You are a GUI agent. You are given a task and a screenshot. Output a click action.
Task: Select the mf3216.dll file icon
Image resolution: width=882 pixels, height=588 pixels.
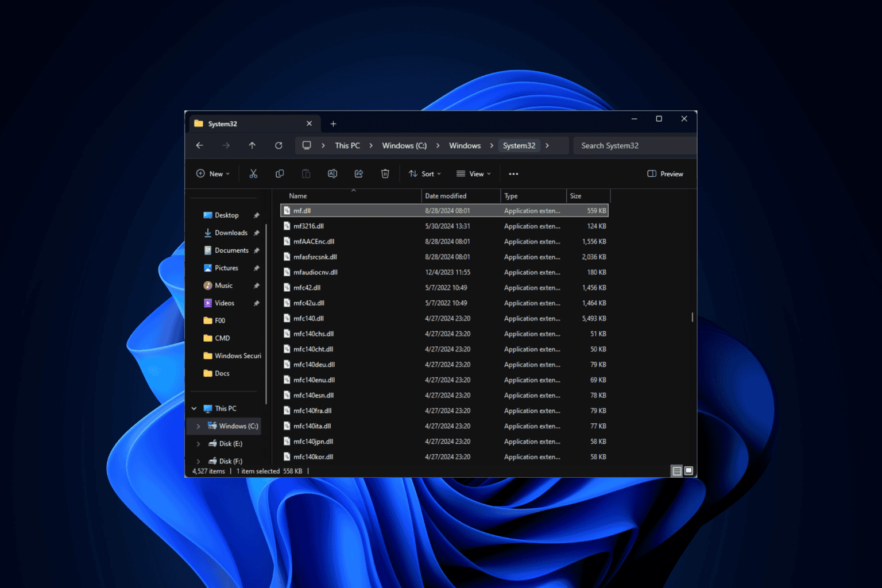tap(287, 226)
